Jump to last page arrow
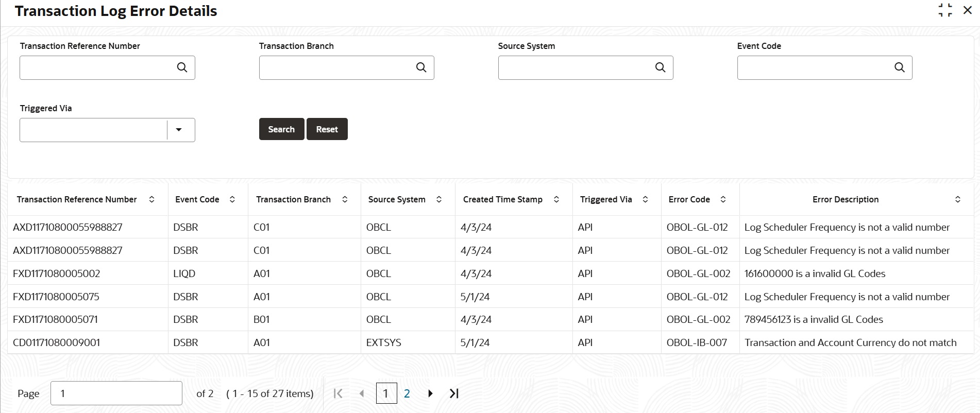 (x=453, y=394)
